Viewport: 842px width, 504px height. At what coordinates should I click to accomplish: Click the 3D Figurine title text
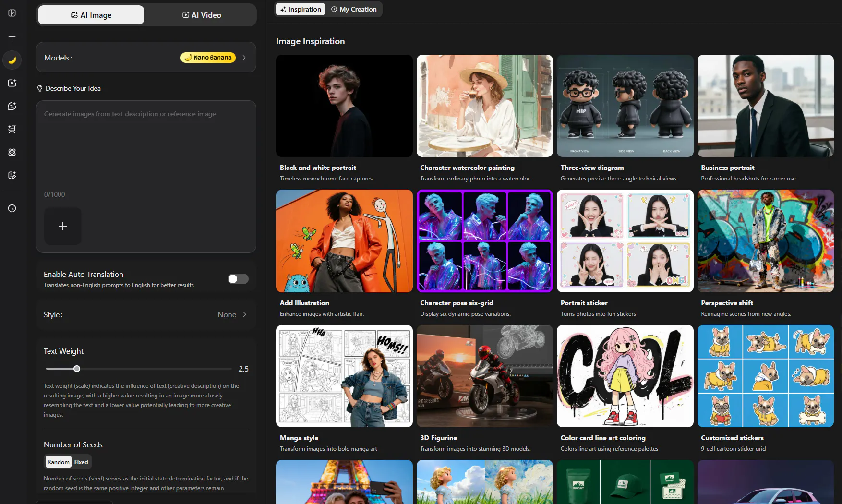click(x=438, y=438)
